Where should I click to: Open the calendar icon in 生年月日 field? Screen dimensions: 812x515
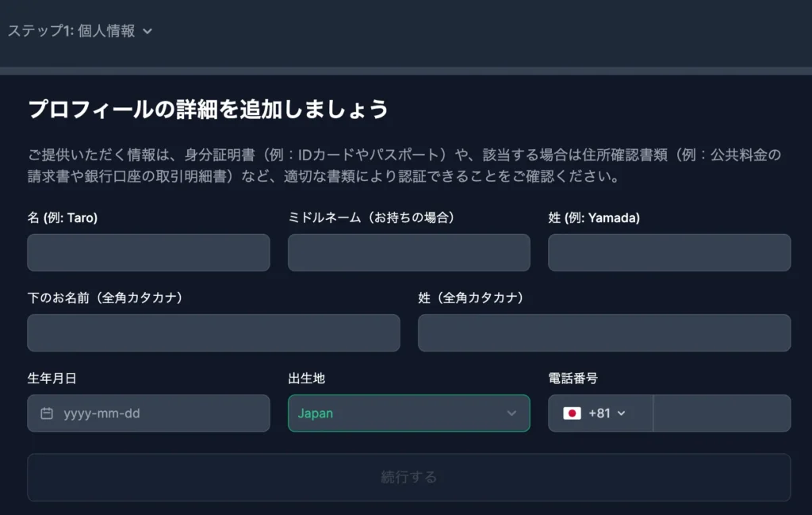point(47,413)
